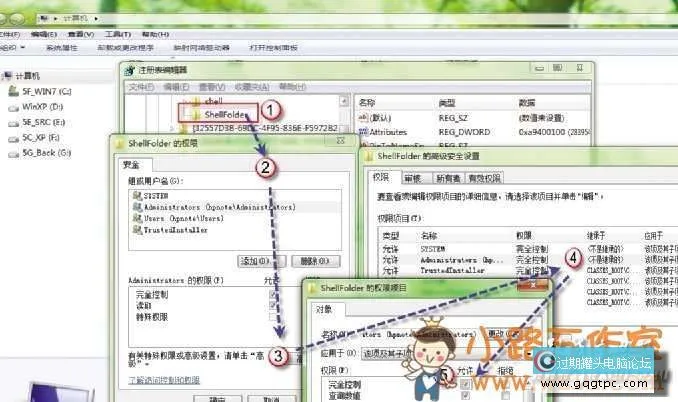The image size is (678, 402).
Task: Select SYSTEM user icon in permissions list
Action: click(138, 196)
